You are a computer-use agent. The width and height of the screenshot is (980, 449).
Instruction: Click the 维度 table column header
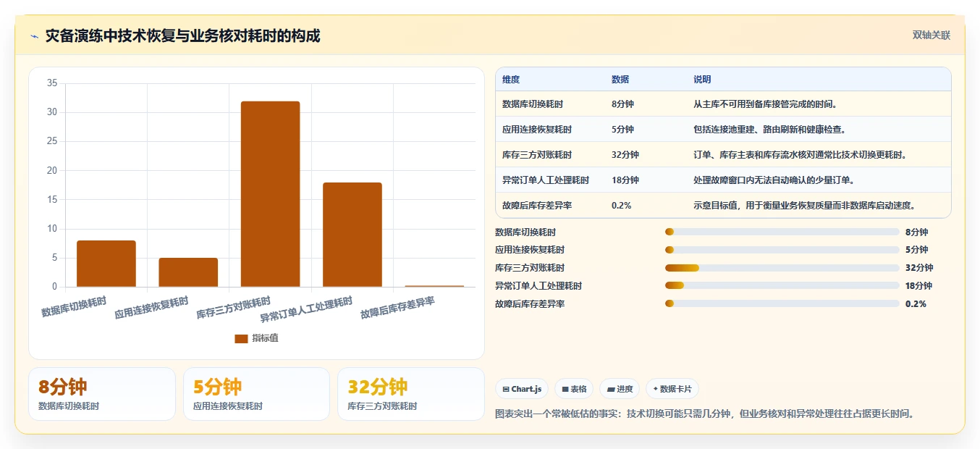(511, 80)
